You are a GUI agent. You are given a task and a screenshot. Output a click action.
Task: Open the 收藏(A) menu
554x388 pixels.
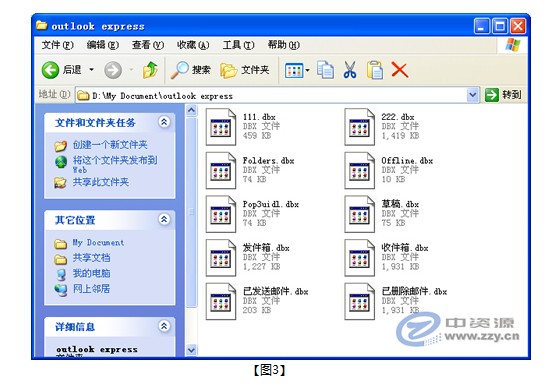193,45
